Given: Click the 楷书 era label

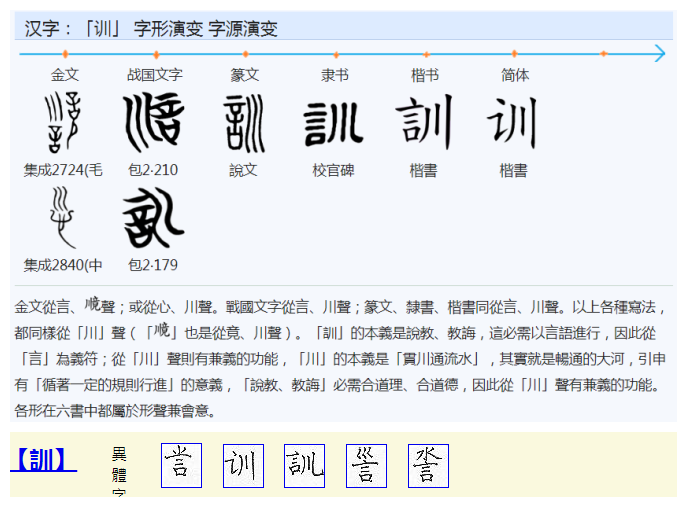Looking at the screenshot, I should click(425, 75).
